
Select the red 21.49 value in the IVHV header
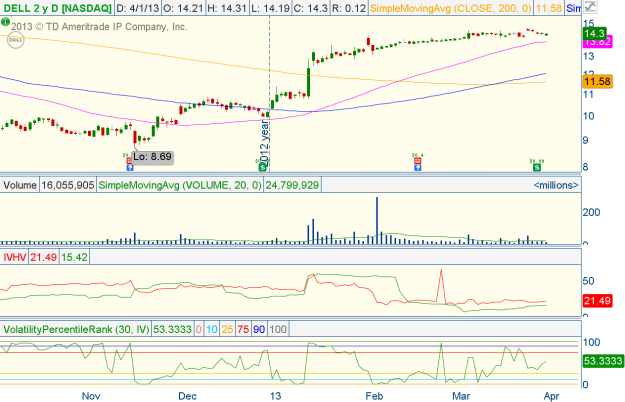coord(43,257)
